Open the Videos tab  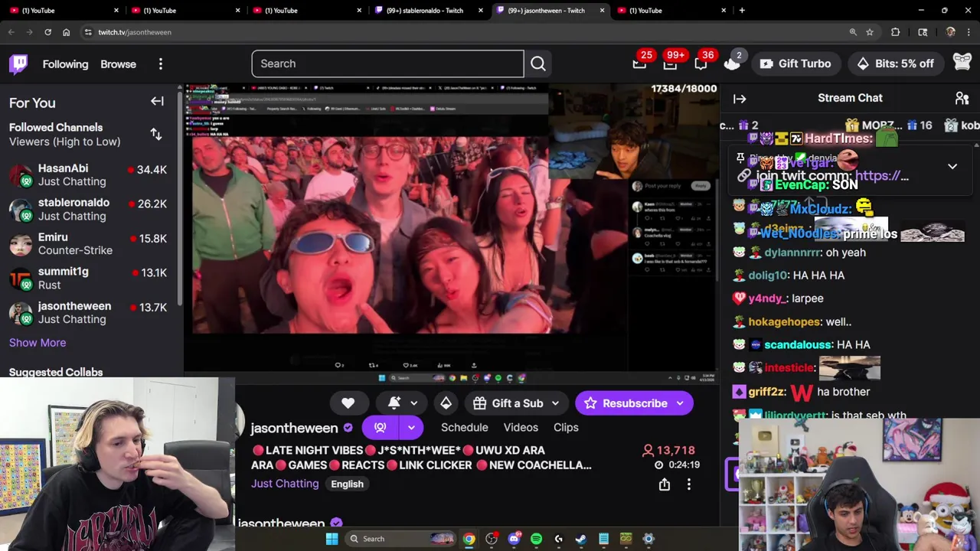point(521,428)
